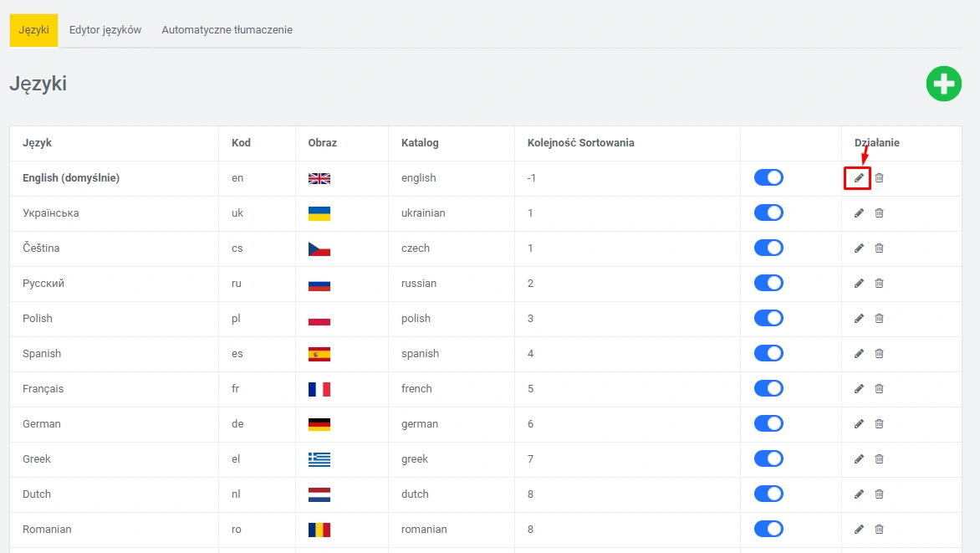Screen dimensions: 980x553
Task: Open edit for the Greek language
Action: (x=859, y=459)
